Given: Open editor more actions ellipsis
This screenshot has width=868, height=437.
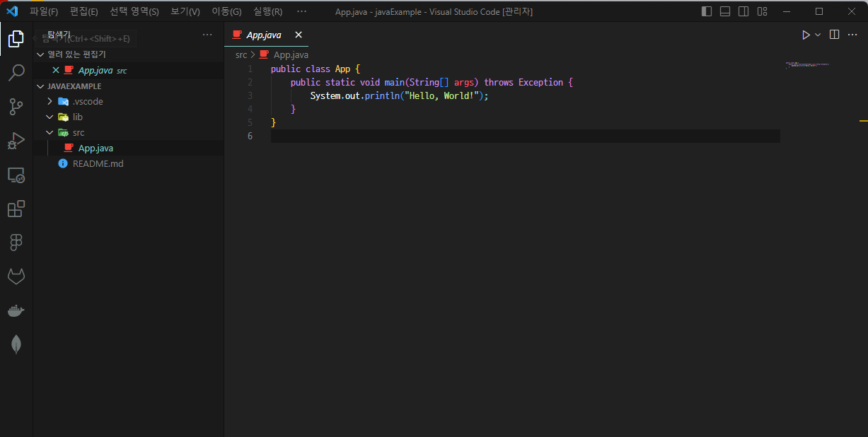Looking at the screenshot, I should click(x=852, y=35).
